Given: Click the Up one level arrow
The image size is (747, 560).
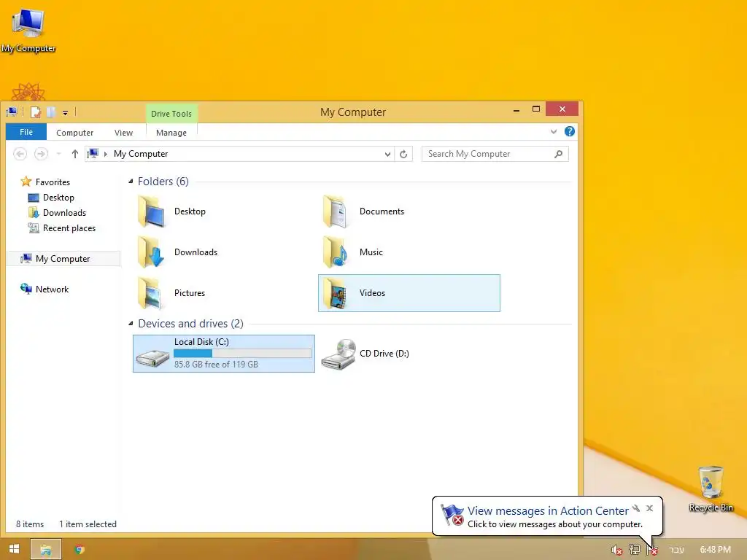Looking at the screenshot, I should coord(75,154).
